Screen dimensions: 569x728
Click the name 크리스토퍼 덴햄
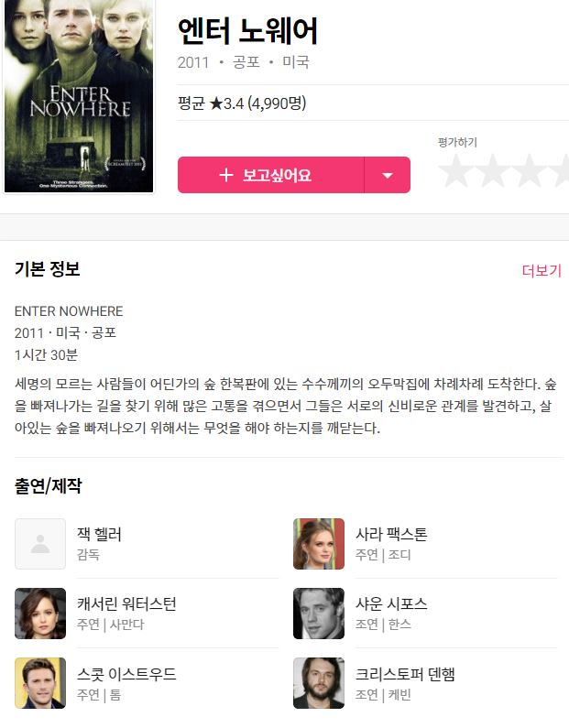click(x=405, y=674)
